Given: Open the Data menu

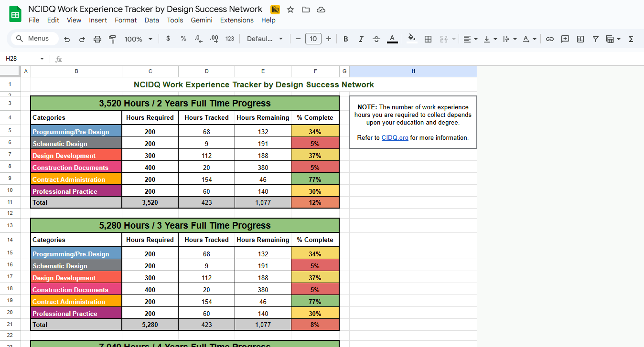Looking at the screenshot, I should click(151, 20).
